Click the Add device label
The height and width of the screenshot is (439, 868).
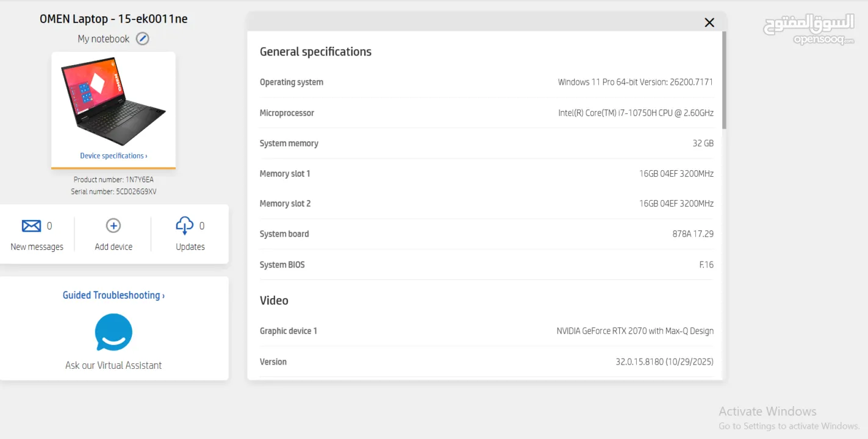(113, 247)
